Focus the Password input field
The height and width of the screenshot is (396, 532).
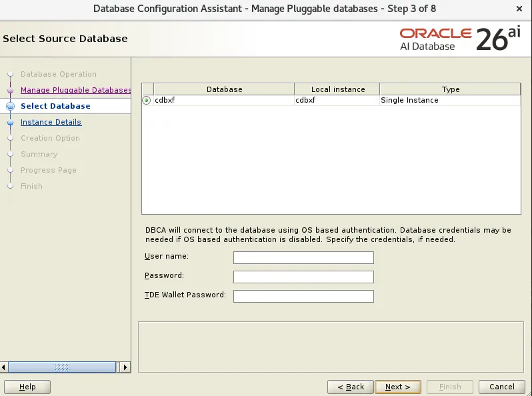tap(303, 277)
